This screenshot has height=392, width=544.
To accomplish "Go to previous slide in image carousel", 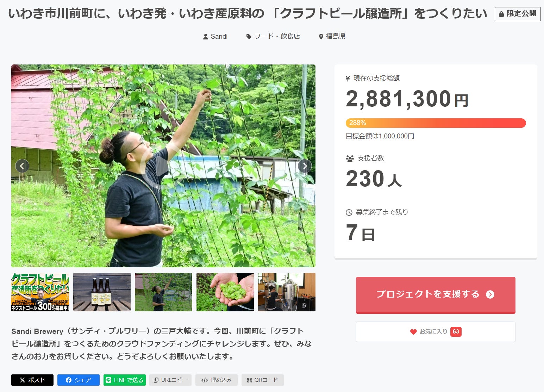I will 22,166.
